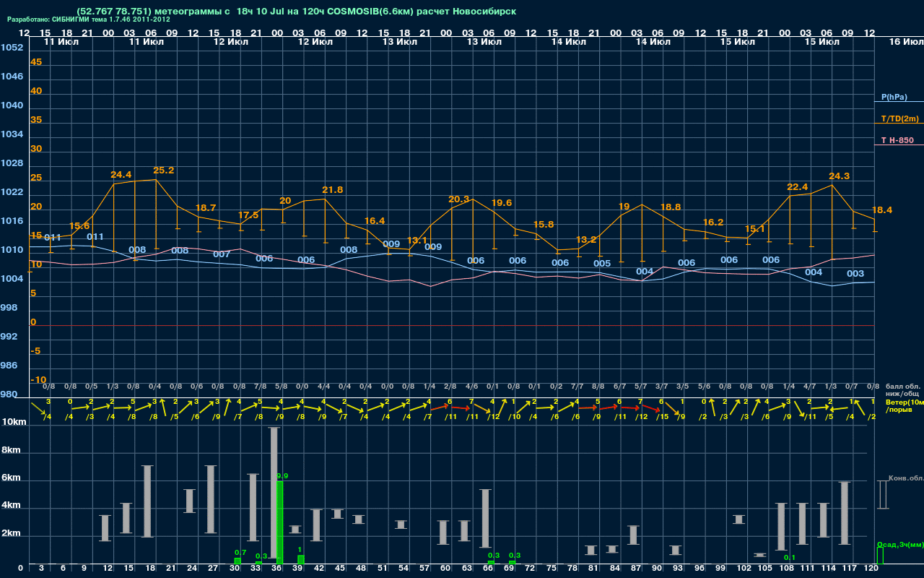Click the 18.7 temperature value
The height and width of the screenshot is (578, 924).
point(206,208)
